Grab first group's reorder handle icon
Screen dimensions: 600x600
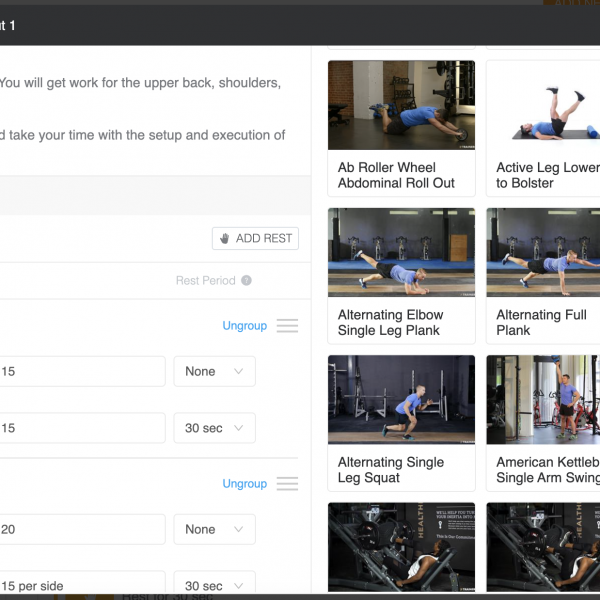[x=287, y=326]
